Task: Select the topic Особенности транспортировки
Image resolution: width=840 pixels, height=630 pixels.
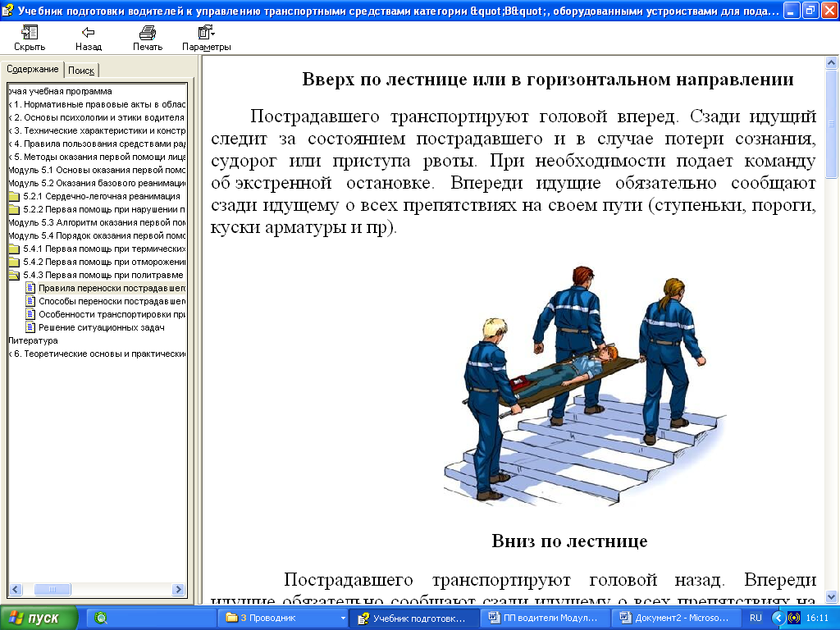Action: tap(112, 314)
